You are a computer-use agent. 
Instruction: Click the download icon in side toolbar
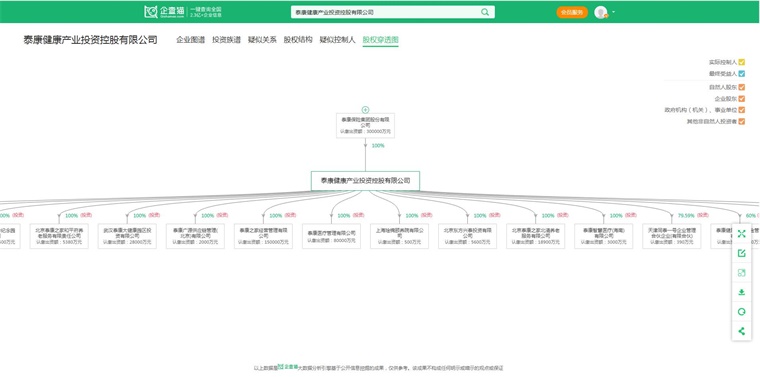pos(741,292)
